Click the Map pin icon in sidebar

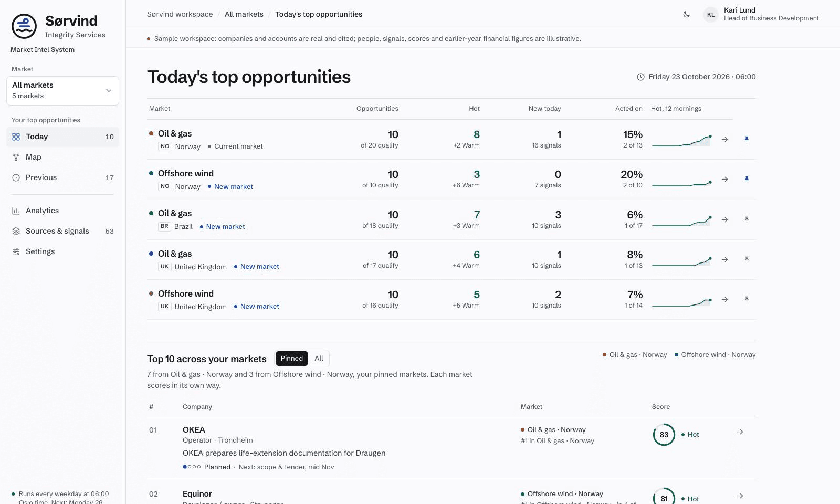pyautogui.click(x=16, y=157)
